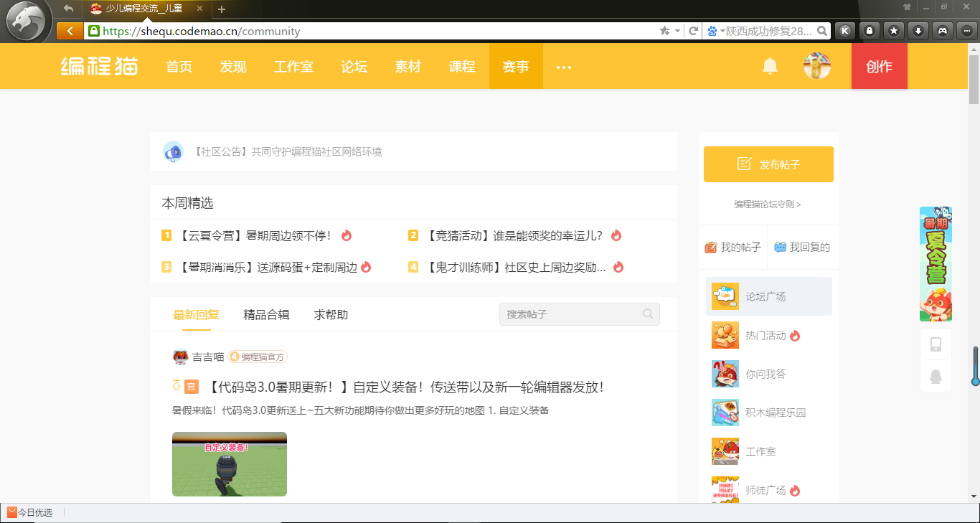The height and width of the screenshot is (523, 980).
Task: Open the 你问我答 board
Action: pos(769,374)
